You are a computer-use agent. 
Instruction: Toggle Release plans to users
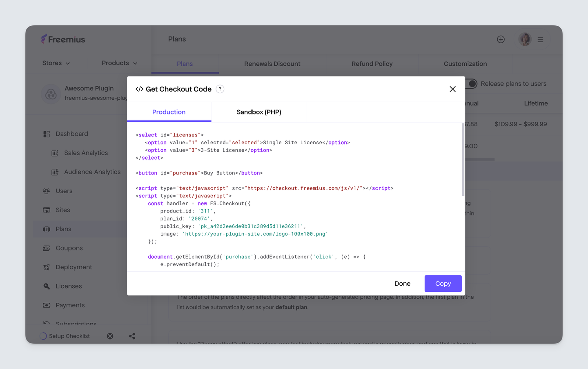tap(471, 83)
